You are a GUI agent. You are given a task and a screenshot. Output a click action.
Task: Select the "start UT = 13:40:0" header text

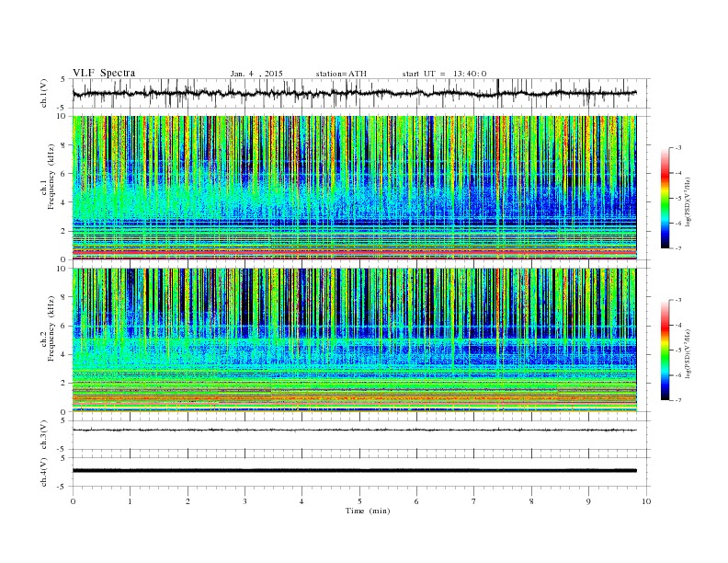click(x=444, y=74)
